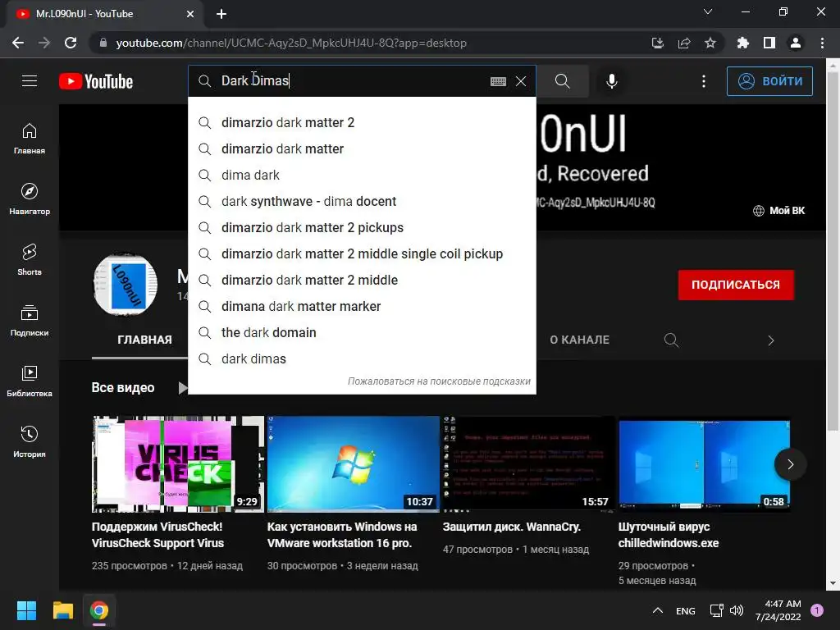This screenshot has width=840, height=630.
Task: Select suggestion 'dark synthwave - dima docent'
Action: (x=362, y=202)
